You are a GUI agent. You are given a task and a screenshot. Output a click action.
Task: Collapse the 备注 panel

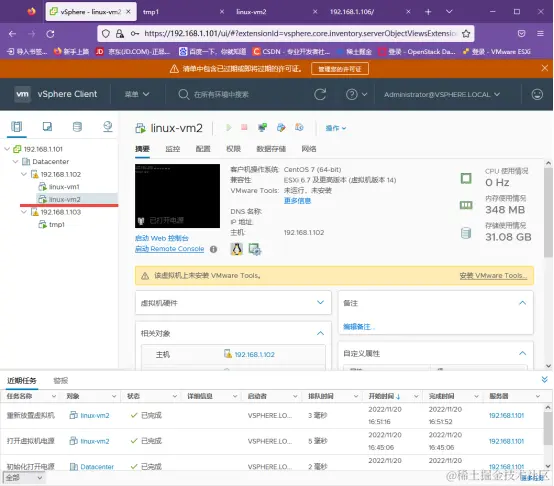(x=523, y=303)
